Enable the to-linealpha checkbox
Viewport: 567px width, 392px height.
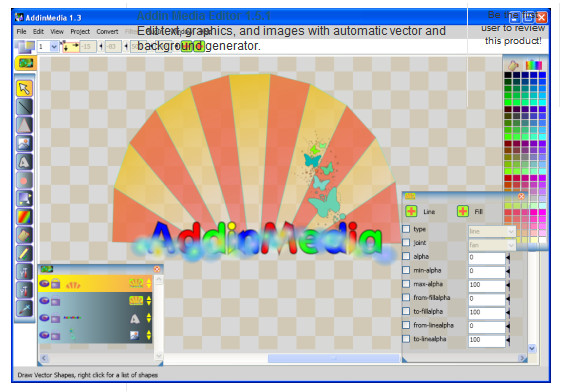pos(406,339)
